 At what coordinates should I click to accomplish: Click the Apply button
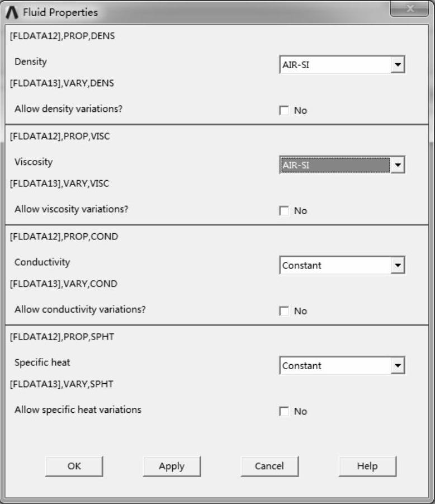pyautogui.click(x=172, y=466)
